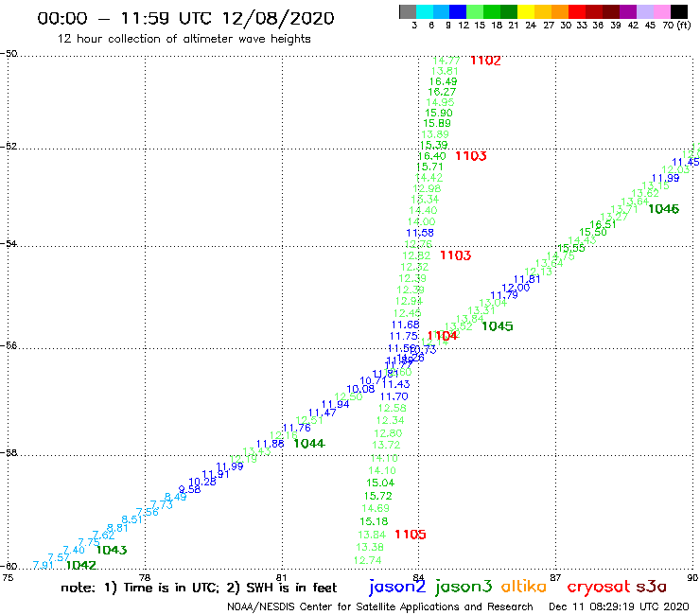The image size is (700, 615).
Task: Click the 10.28 wave height value
Action: coord(202,482)
